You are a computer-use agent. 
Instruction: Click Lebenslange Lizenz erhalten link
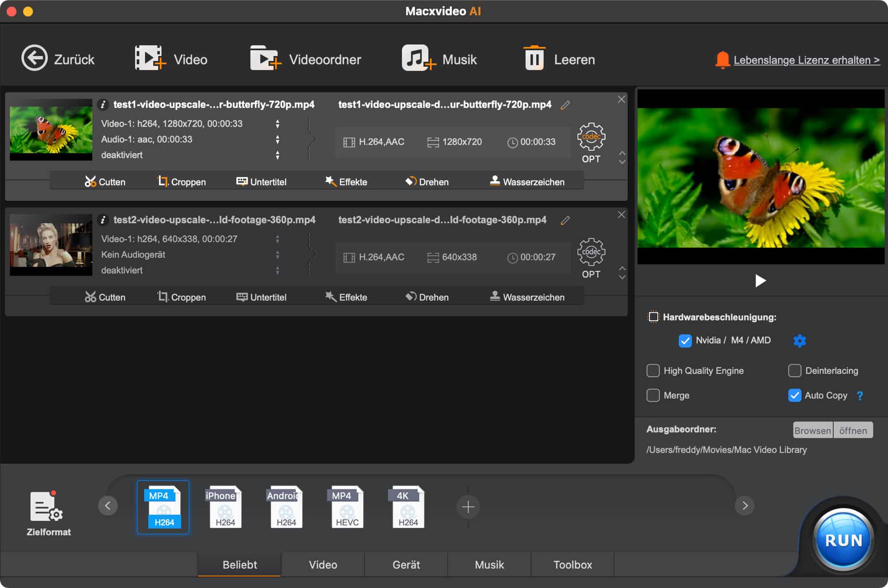tap(806, 60)
